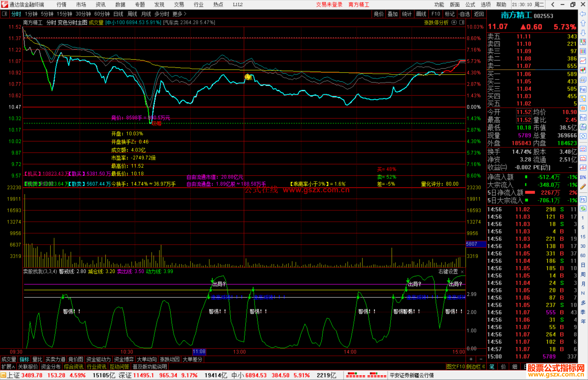Click the 交易未登录 login link
Image resolution: width=588 pixels, height=380 pixels.
[x=329, y=4]
